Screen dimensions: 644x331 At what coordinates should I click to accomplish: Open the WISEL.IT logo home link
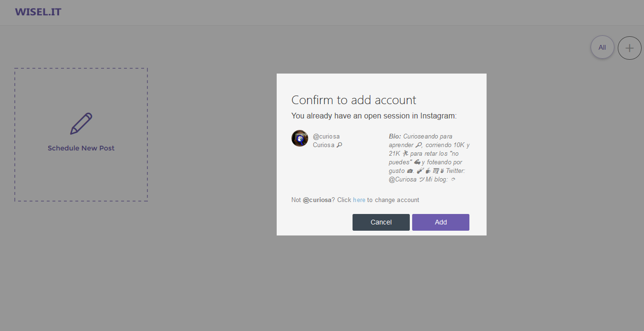[38, 12]
